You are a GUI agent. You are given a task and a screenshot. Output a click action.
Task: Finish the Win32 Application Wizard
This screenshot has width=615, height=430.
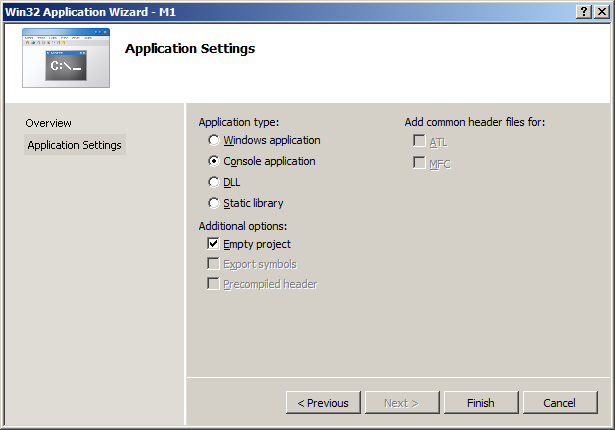tap(481, 403)
